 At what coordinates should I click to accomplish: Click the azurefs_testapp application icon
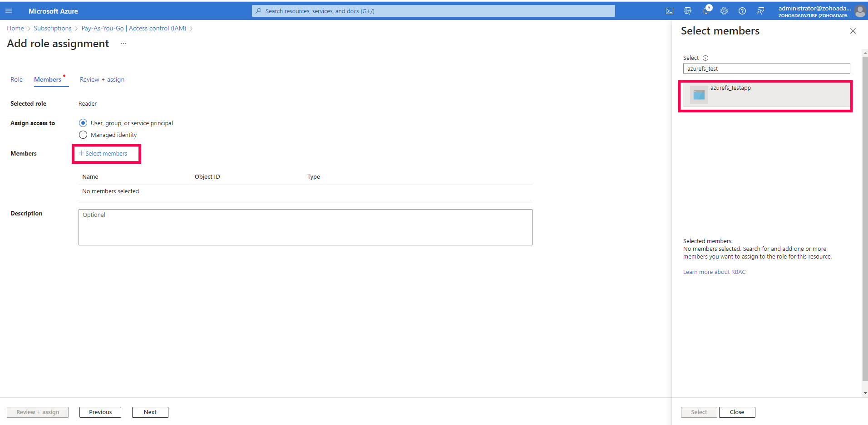(698, 95)
